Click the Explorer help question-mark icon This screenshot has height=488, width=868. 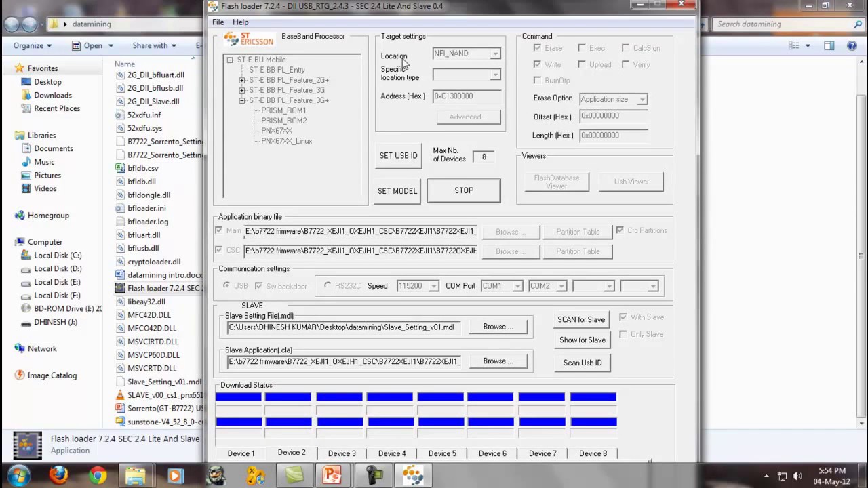(852, 46)
